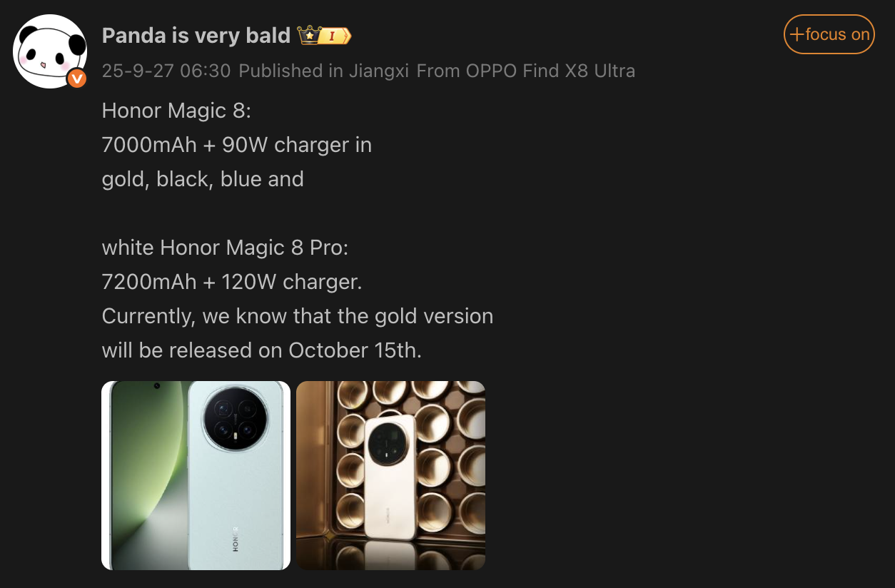Click the crown level badge beside username
This screenshot has height=588, width=895.
click(x=325, y=35)
